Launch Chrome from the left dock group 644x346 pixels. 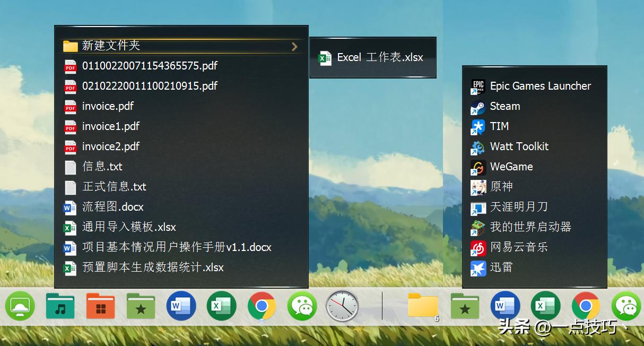[262, 307]
